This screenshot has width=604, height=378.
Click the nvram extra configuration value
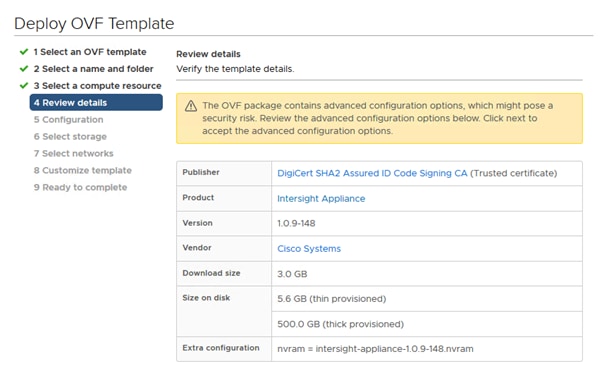375,349
